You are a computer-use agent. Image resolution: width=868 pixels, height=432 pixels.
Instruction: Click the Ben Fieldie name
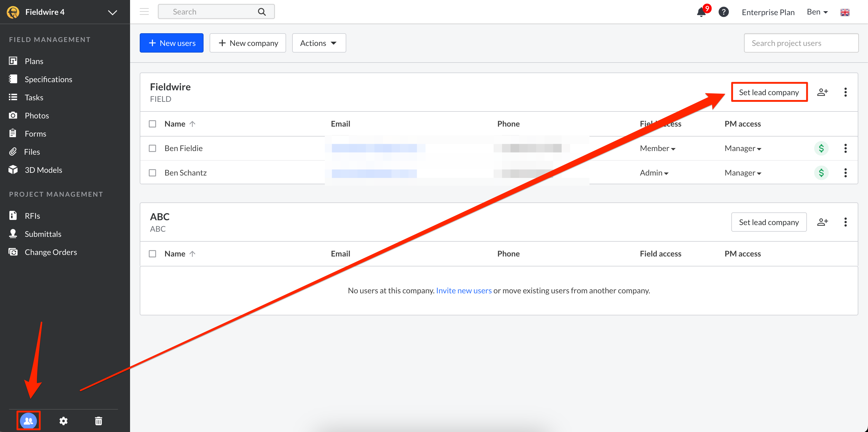tap(184, 148)
